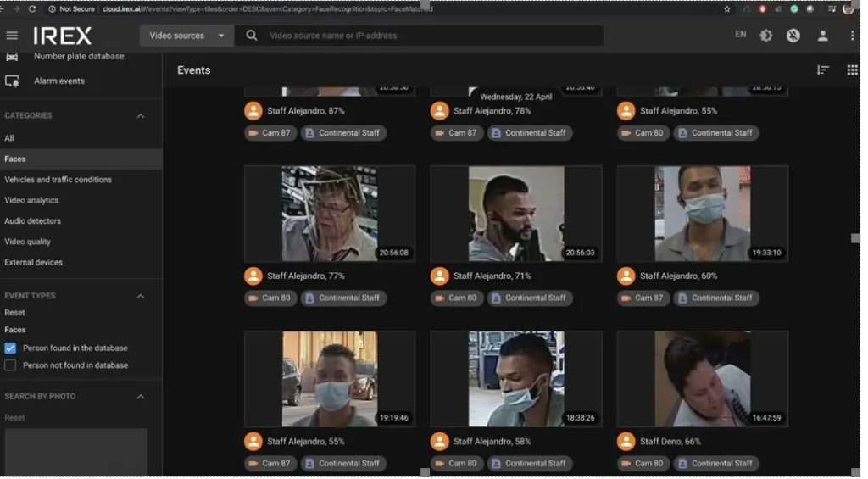868x479 pixels.
Task: Open the user account profile icon
Action: pyautogui.click(x=822, y=36)
